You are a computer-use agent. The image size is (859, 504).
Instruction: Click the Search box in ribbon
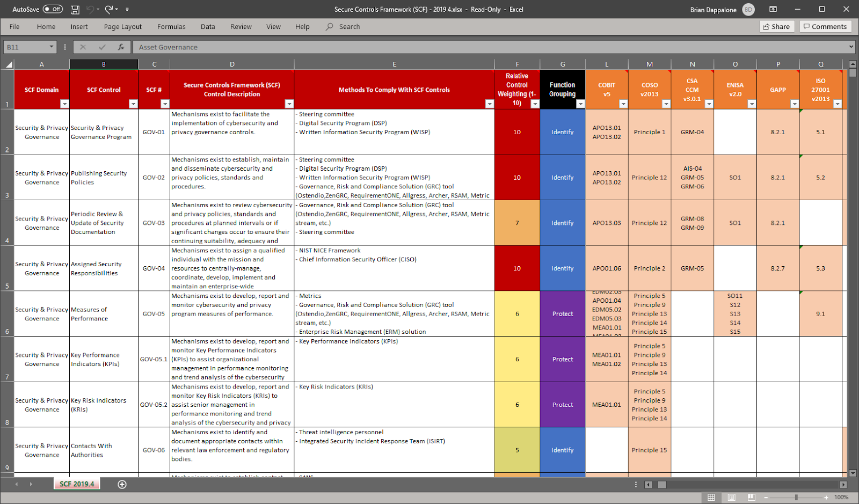(x=343, y=26)
